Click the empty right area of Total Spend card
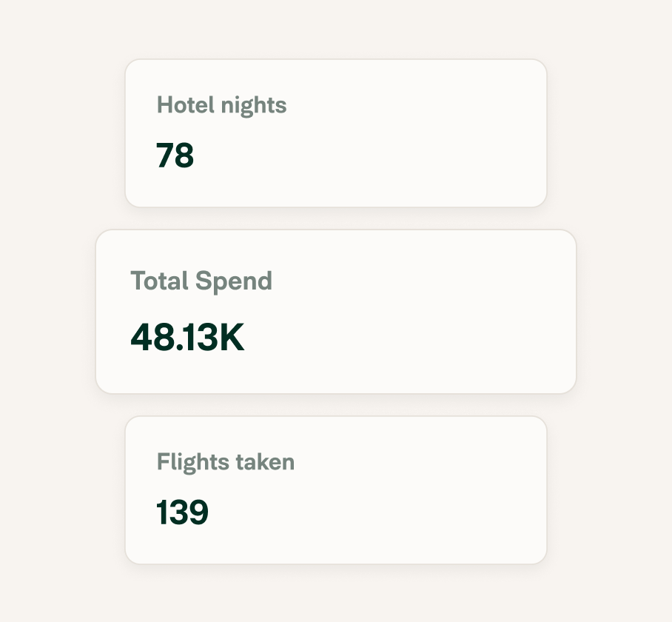The image size is (672, 622). point(429,312)
